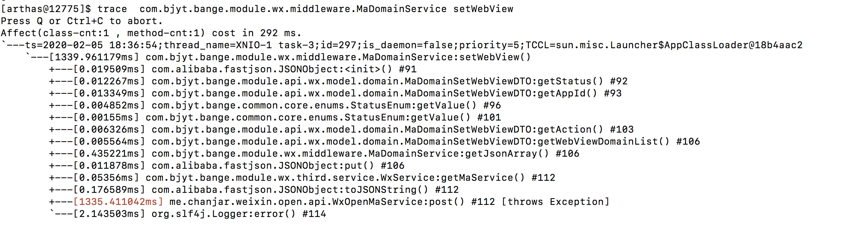Click StatusEnum:getValue() #101 entry
Screen dimensions: 868x227
tap(275, 118)
